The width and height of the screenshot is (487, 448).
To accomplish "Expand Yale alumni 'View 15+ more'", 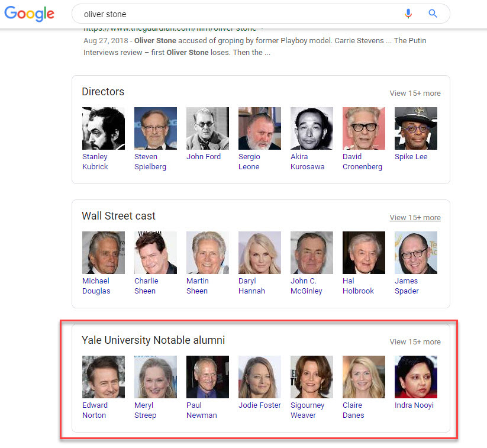I will click(x=415, y=342).
